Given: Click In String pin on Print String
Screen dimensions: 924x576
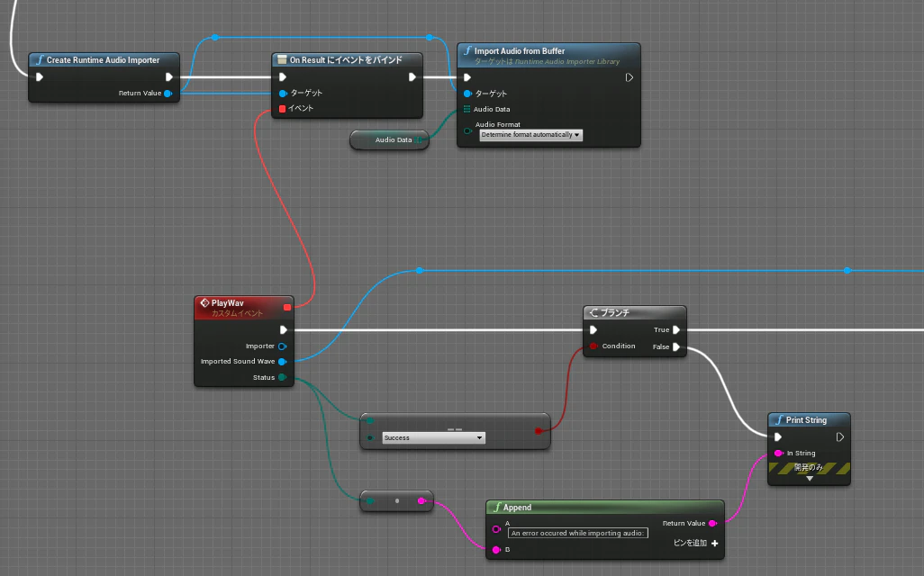Looking at the screenshot, I should 778,453.
